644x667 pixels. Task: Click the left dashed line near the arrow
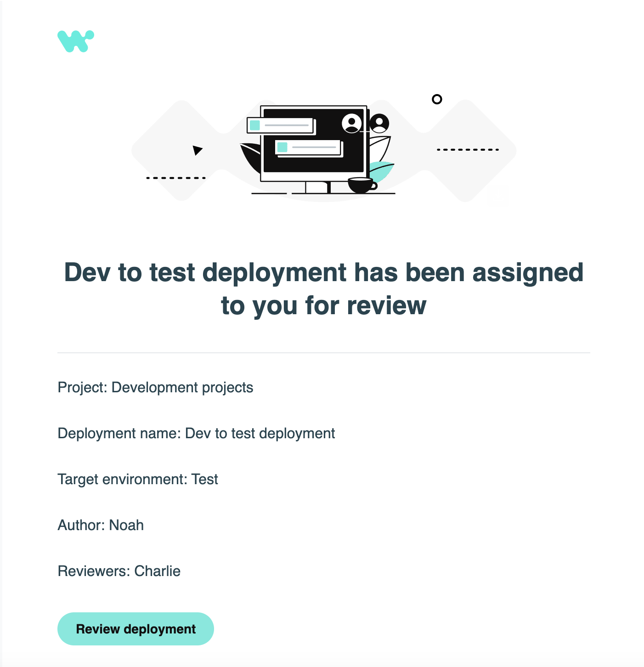point(177,177)
